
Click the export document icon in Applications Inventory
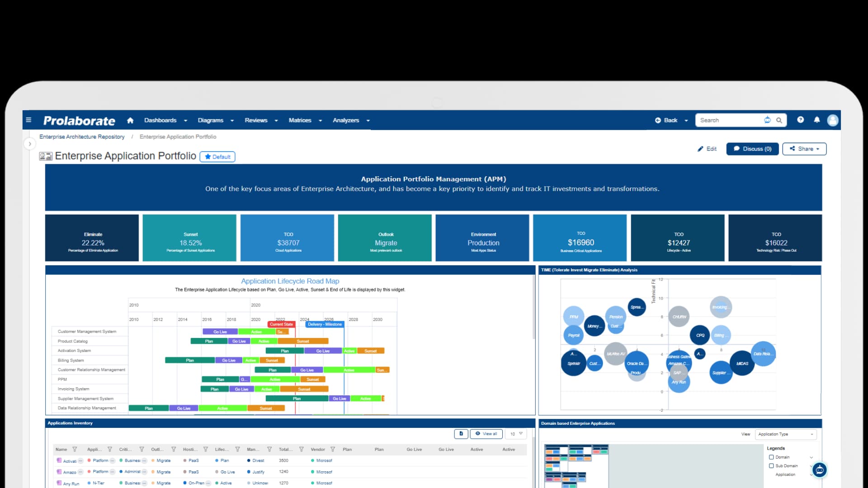[461, 434]
